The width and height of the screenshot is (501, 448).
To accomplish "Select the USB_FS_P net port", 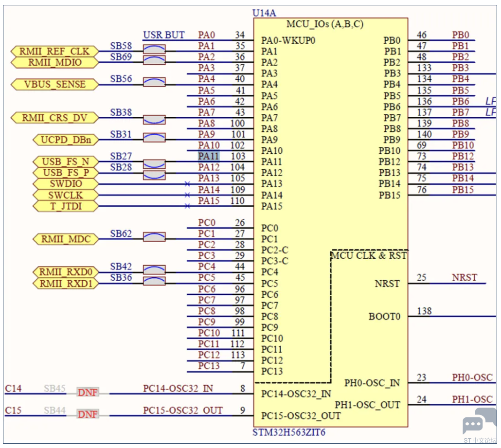I will (66, 173).
